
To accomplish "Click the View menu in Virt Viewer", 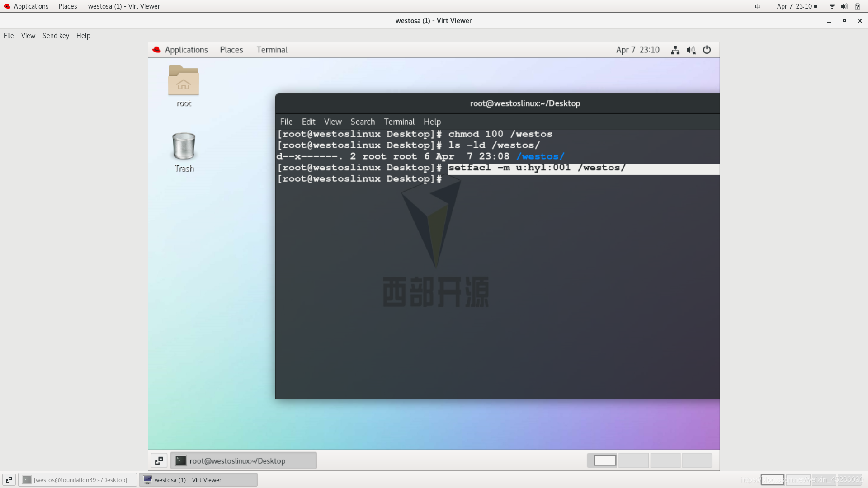I will pyautogui.click(x=28, y=35).
